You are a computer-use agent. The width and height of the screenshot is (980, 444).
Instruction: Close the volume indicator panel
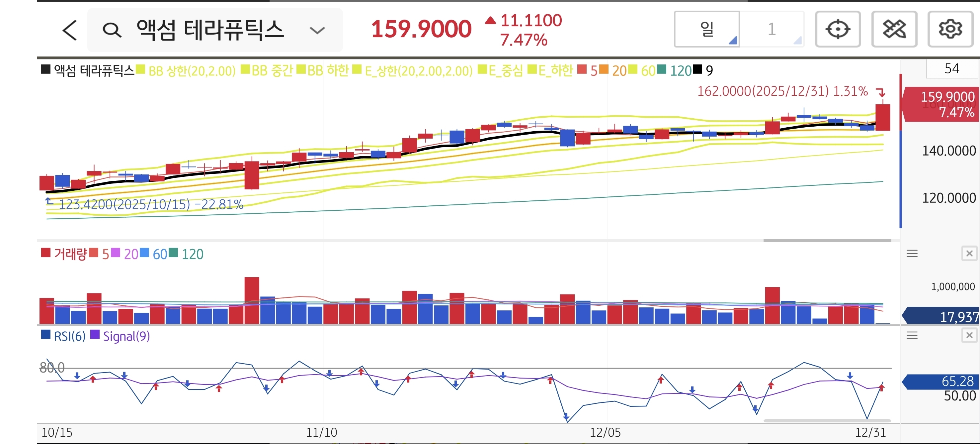(969, 254)
